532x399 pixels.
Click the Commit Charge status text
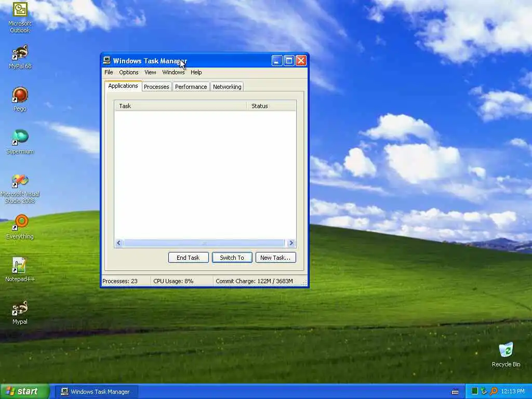pyautogui.click(x=254, y=281)
